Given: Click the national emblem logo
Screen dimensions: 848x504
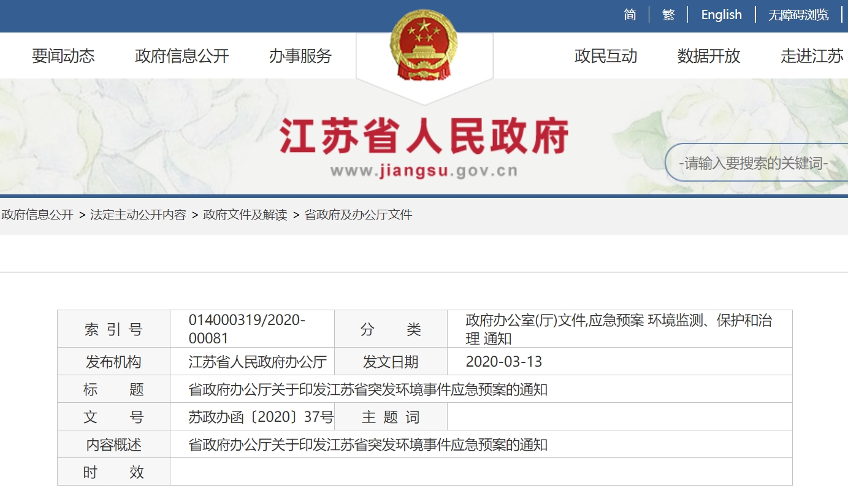Looking at the screenshot, I should [424, 44].
